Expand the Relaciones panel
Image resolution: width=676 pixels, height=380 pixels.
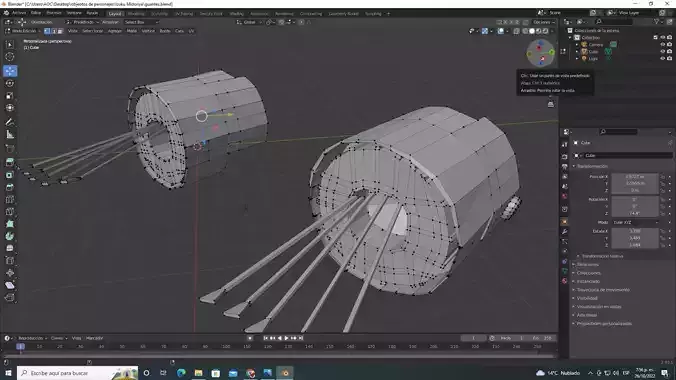click(x=587, y=264)
